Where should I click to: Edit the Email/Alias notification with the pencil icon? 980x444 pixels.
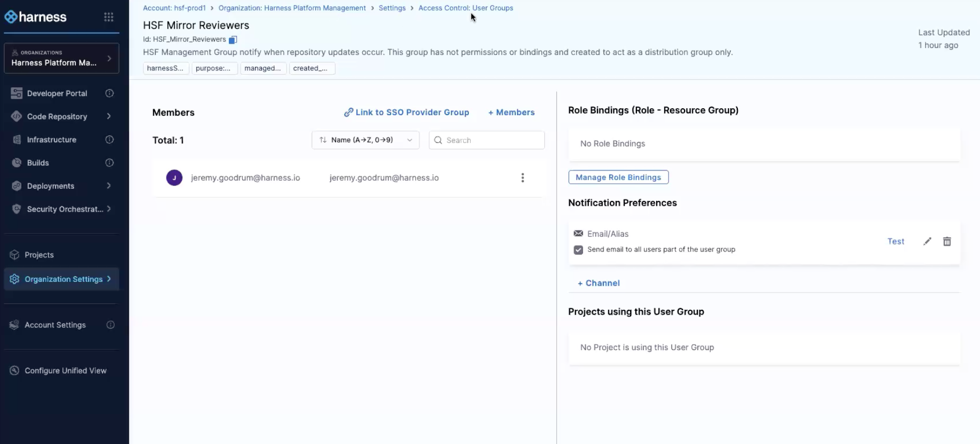pos(927,241)
